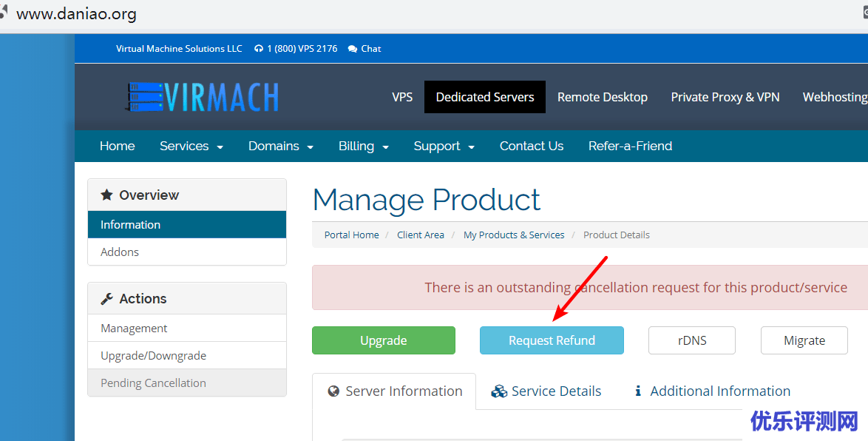The height and width of the screenshot is (441, 868).
Task: Follow Client Area breadcrumb link
Action: 421,235
